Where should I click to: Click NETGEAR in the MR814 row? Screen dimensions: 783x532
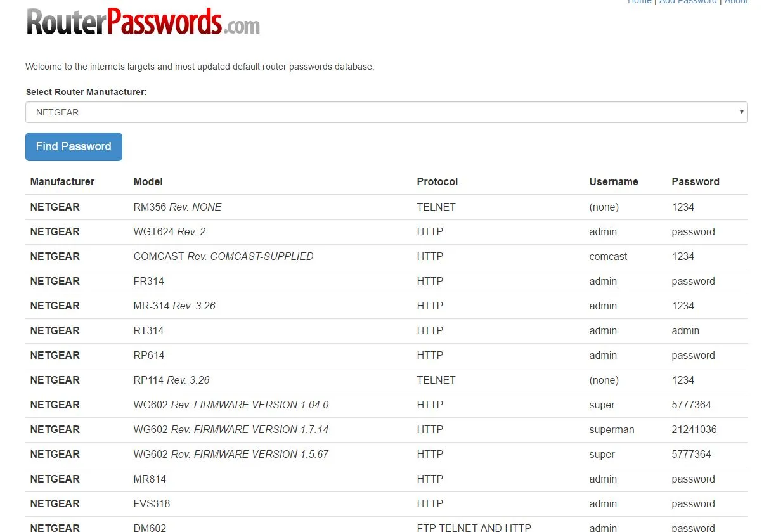pos(55,479)
